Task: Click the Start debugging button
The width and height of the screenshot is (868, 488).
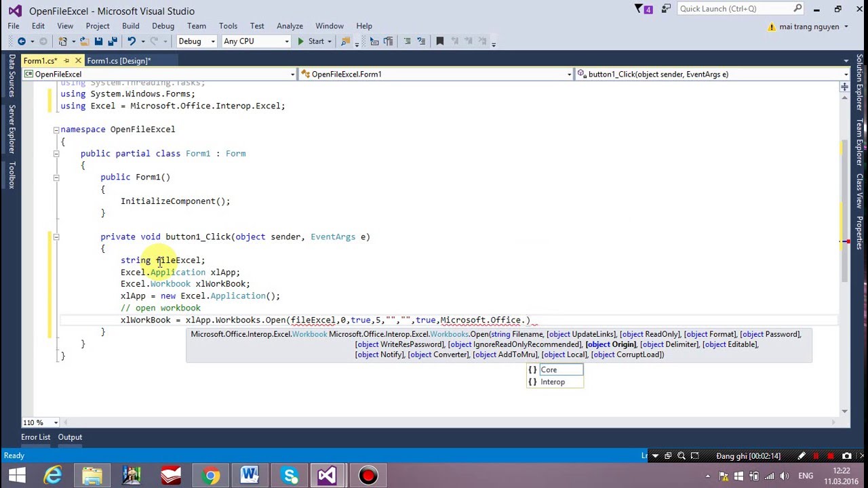Action: [x=311, y=41]
